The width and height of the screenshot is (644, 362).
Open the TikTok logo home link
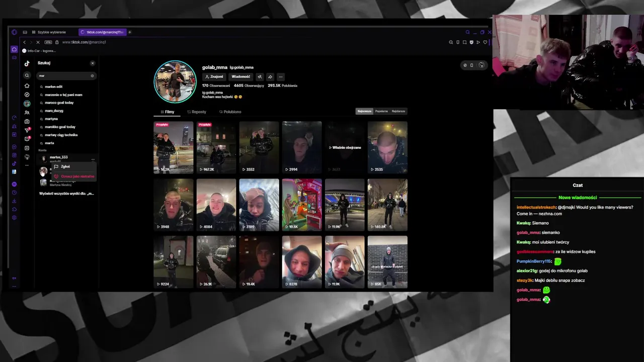[x=27, y=63]
